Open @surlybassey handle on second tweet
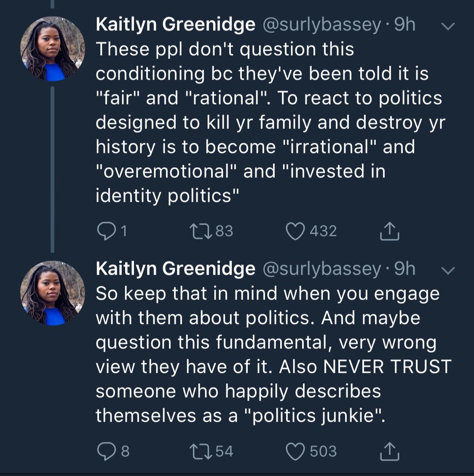Viewport: 474px width, 476px height. (322, 269)
